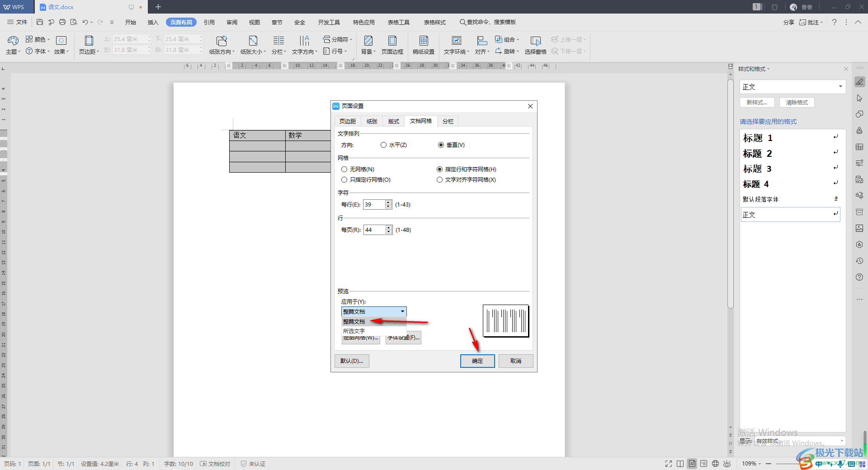Viewport: 868px width, 470px height.
Task: Click the Undo icon
Action: [85, 22]
